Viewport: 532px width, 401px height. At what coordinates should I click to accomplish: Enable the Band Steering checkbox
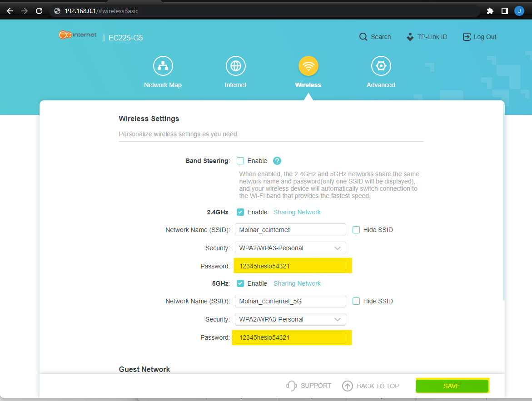pyautogui.click(x=240, y=161)
